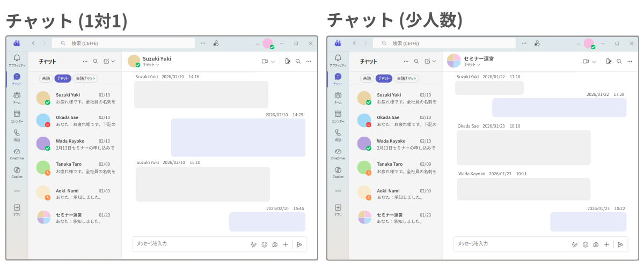Click the plus attach icon in 1対1 message box
The height and width of the screenshot is (268, 644).
286,244
